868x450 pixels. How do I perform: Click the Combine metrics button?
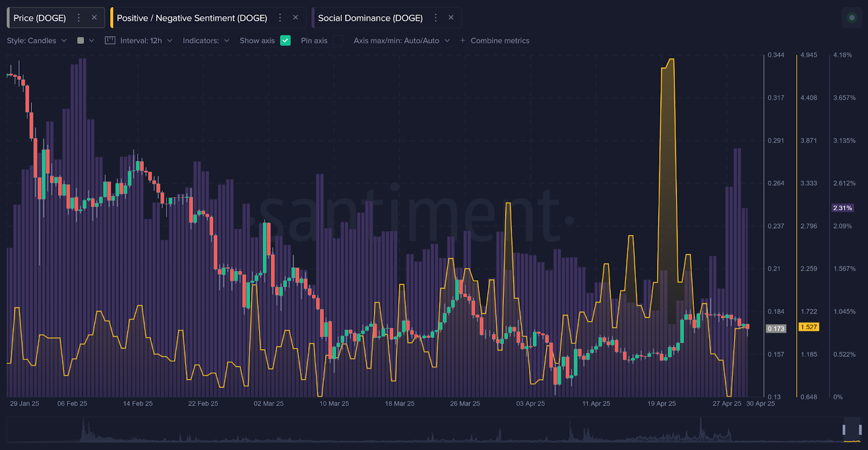point(500,41)
